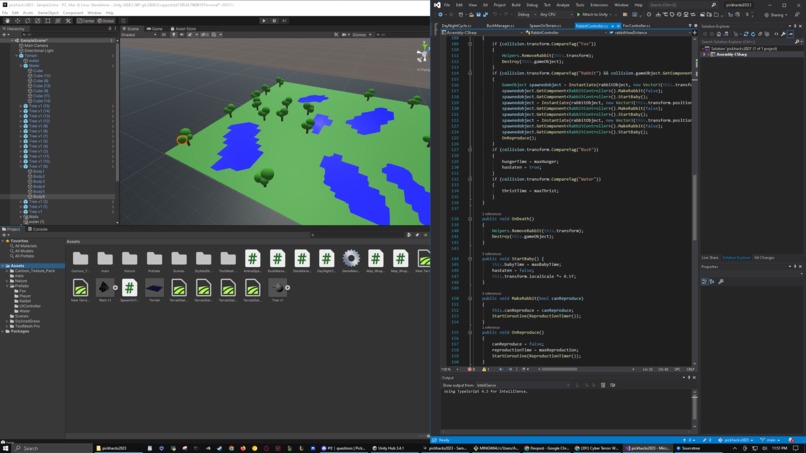Image resolution: width=806 pixels, height=453 pixels.
Task: Open the Git Changes tab in Visual Studio
Action: [x=764, y=258]
